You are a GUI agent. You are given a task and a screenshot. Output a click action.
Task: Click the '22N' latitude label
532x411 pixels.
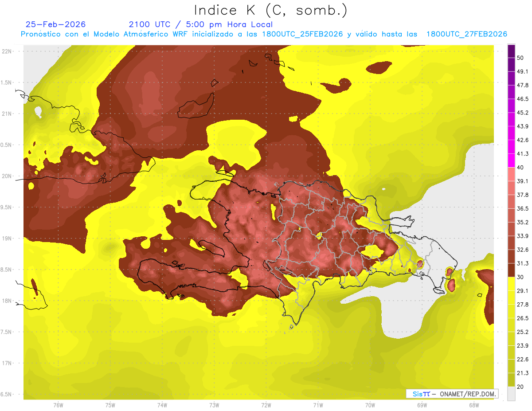(7, 51)
